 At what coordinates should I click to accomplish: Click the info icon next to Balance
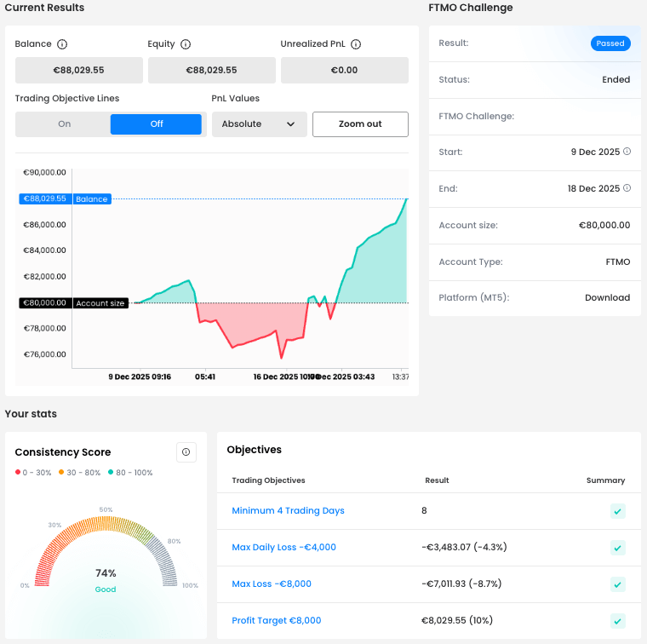tap(62, 44)
